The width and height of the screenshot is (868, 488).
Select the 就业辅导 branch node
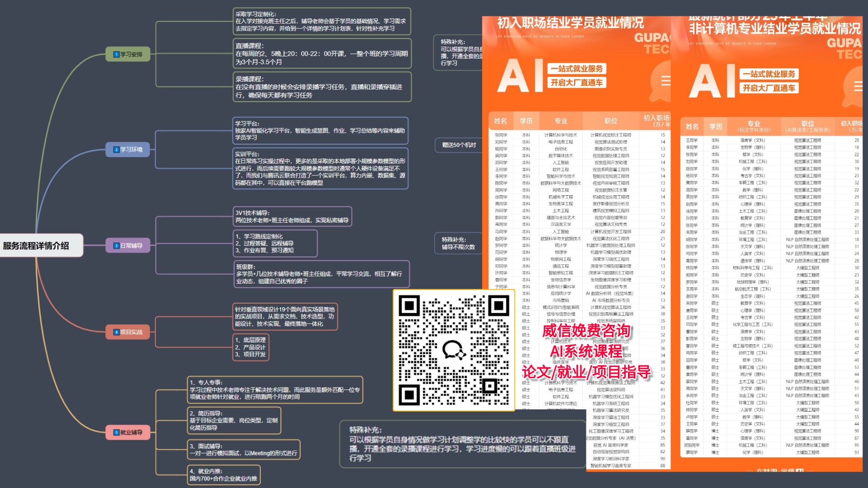tap(128, 432)
